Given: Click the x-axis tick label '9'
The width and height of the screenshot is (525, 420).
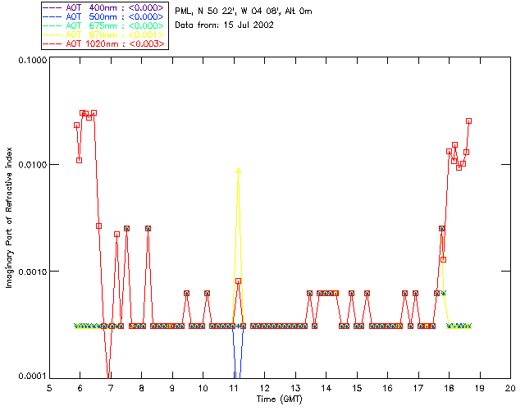Looking at the screenshot, I should 172,388.
